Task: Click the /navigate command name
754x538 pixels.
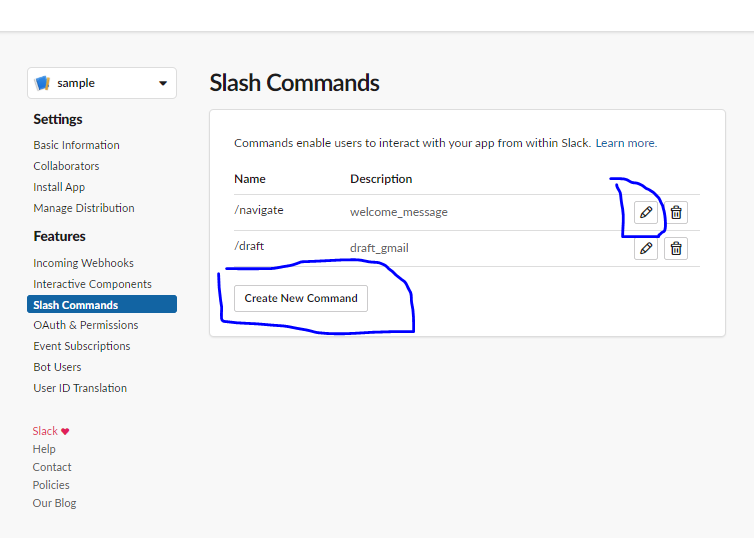Action: coord(259,210)
